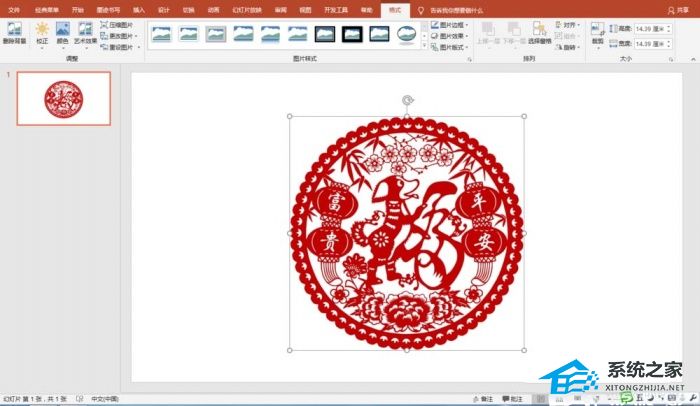Select the Format (格式) tab

(395, 10)
